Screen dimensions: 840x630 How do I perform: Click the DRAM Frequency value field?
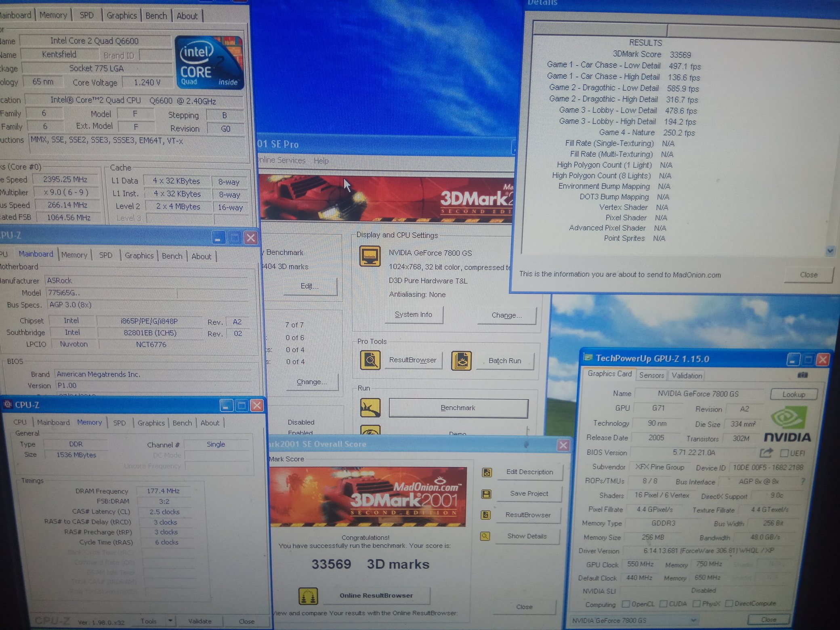(163, 491)
